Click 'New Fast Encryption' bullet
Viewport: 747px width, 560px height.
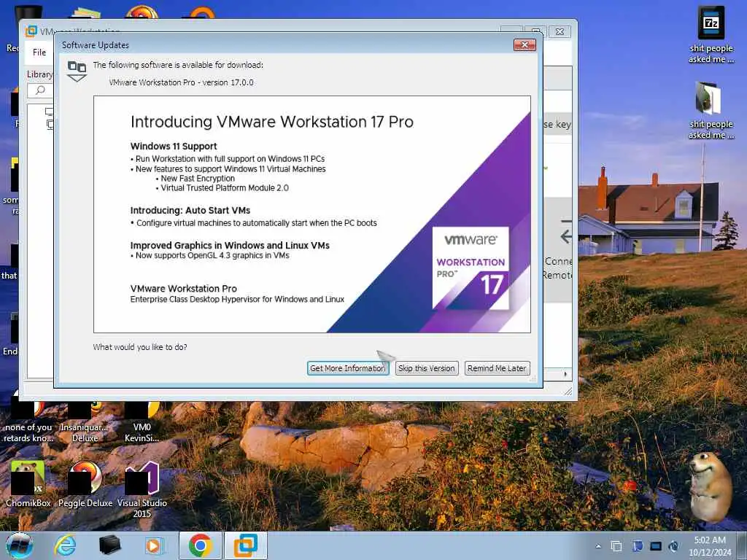click(x=198, y=178)
